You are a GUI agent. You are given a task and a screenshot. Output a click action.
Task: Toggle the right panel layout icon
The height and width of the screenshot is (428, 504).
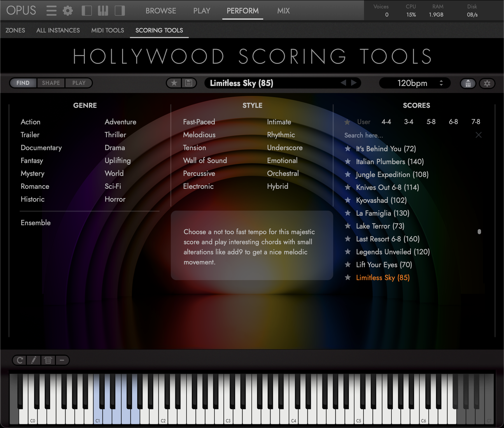(120, 11)
